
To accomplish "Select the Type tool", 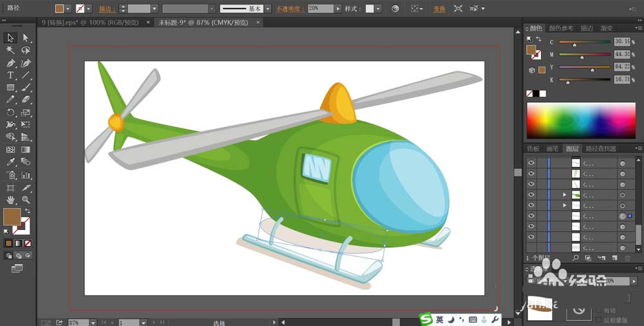I will coord(10,75).
